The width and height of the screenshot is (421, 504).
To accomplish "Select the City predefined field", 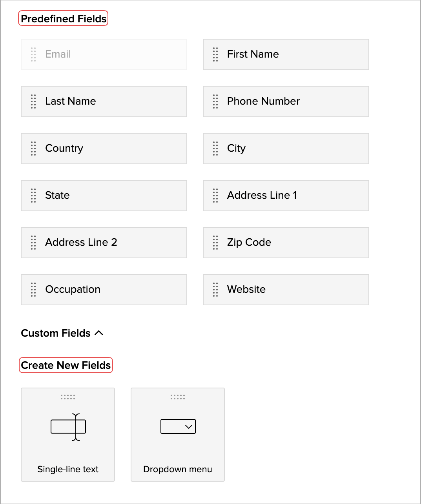I will (286, 149).
